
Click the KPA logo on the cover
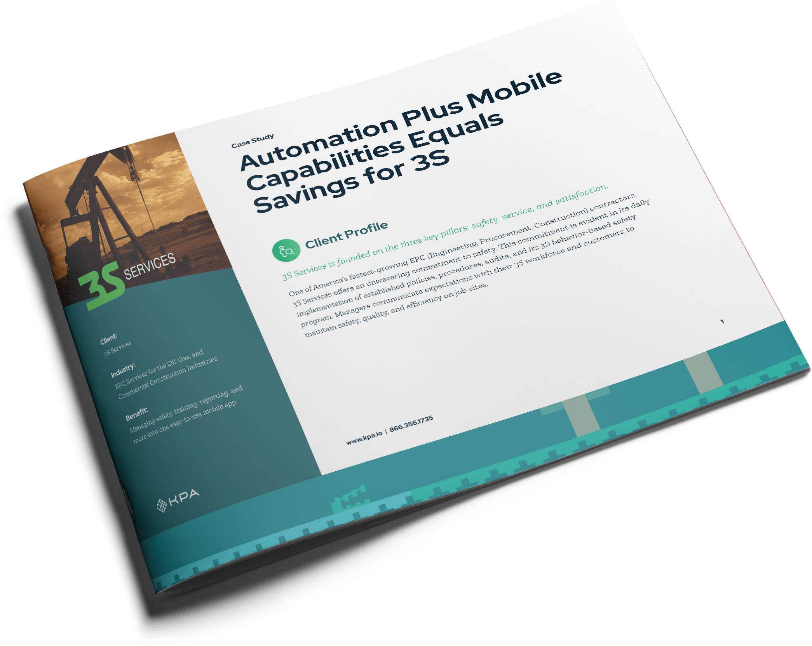pos(178,500)
